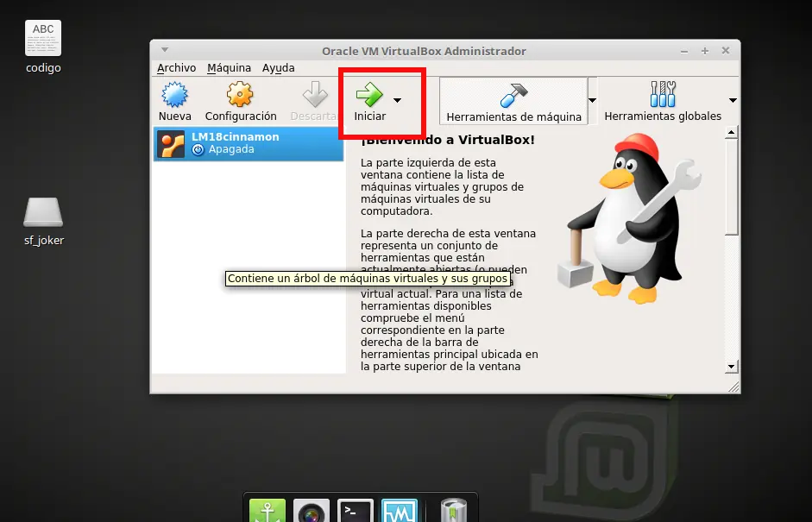Open the Herramientas de máquina dropdown arrow
Screen dimensions: 812x522
click(x=594, y=102)
